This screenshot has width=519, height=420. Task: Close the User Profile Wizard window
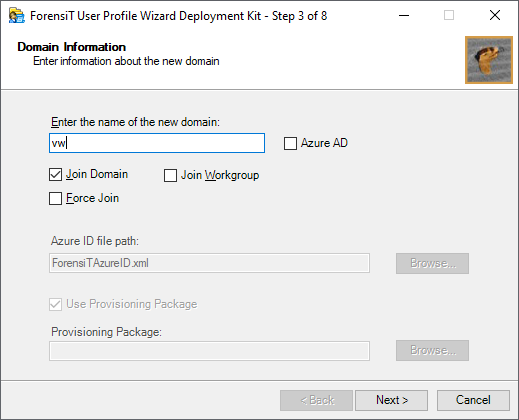tap(495, 15)
